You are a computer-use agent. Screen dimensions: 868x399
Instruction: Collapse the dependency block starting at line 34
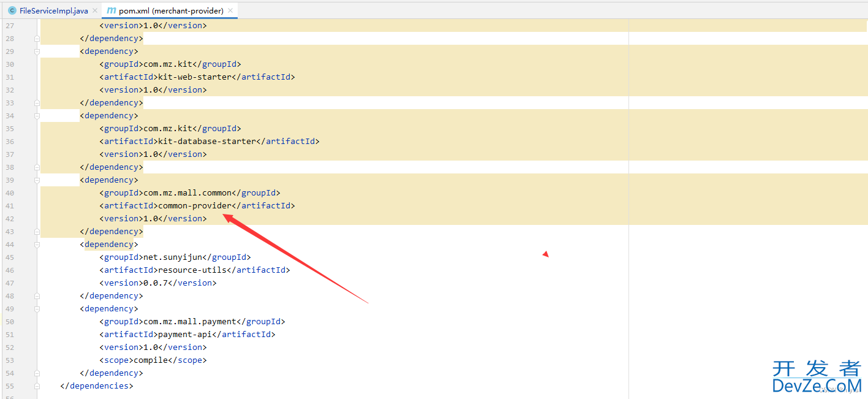point(37,116)
